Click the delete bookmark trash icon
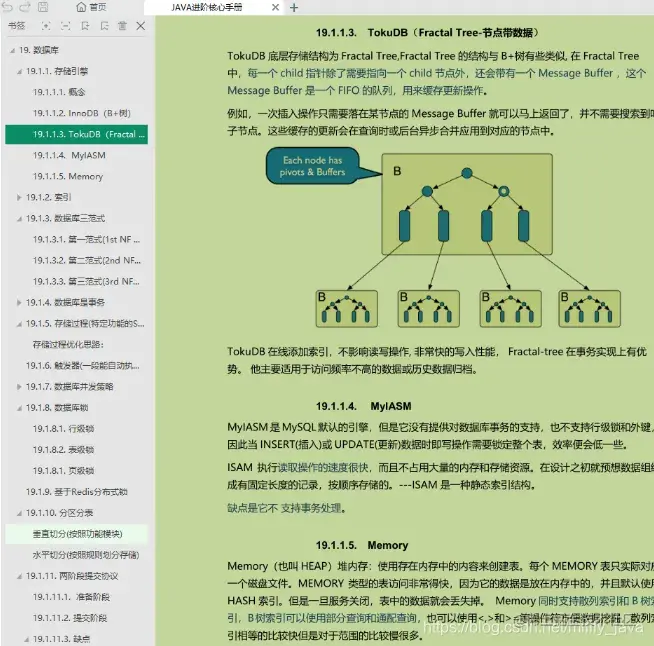The image size is (654, 646). coord(122,26)
